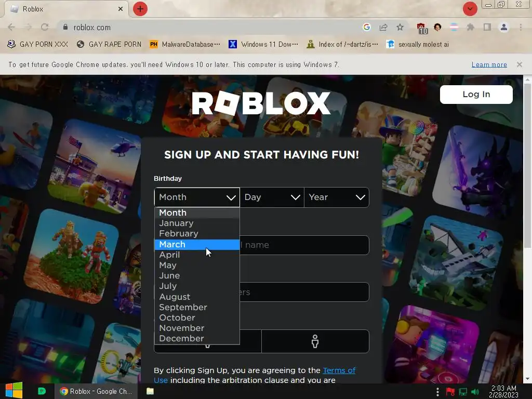Pick September in the month list
This screenshot has width=532, height=399.
[x=197, y=308]
